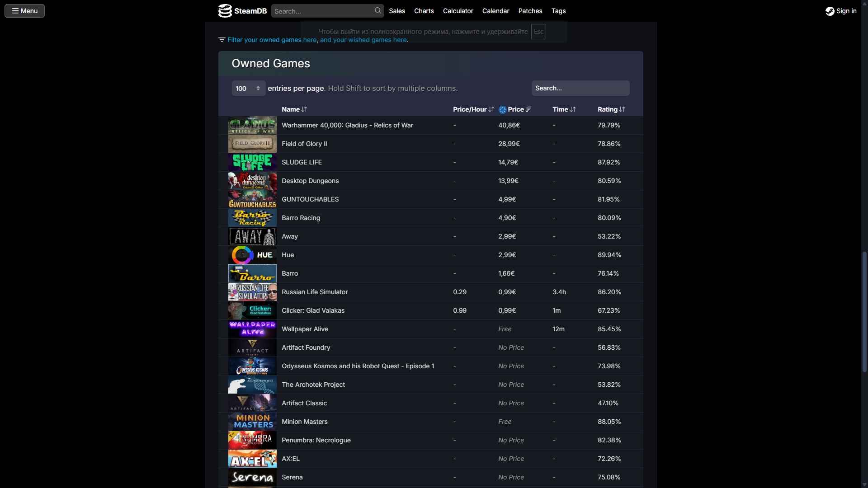Image resolution: width=868 pixels, height=488 pixels.
Task: Click the Esc key hint in fullscreen notice
Action: 538,32
